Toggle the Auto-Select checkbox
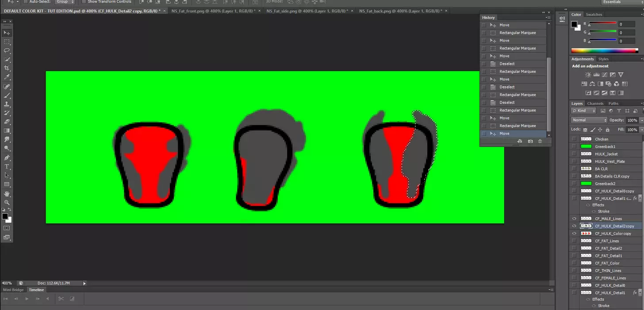Image resolution: width=644 pixels, height=310 pixels. pyautogui.click(x=25, y=2)
